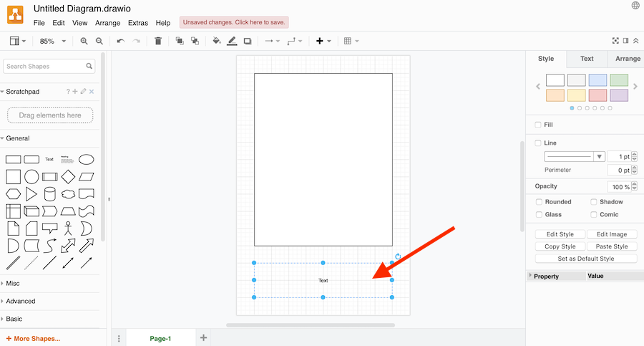Image resolution: width=644 pixels, height=346 pixels.
Task: Toggle the Comic checkbox
Action: 593,214
